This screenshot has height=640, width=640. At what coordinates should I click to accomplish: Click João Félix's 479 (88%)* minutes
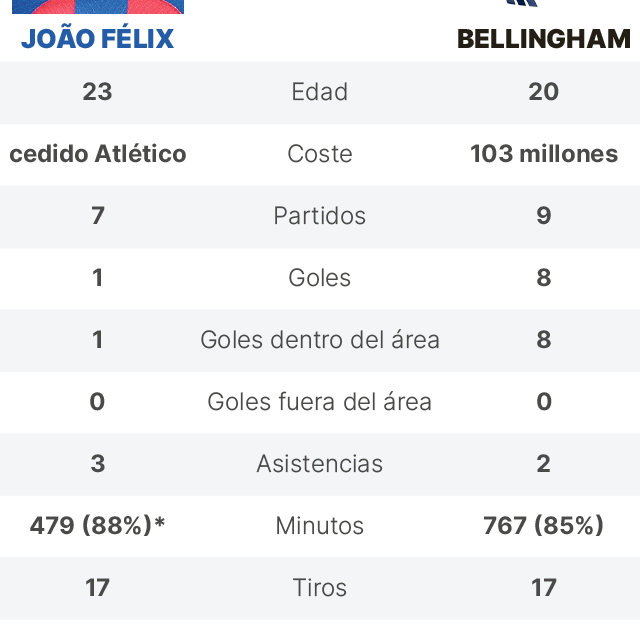(98, 526)
